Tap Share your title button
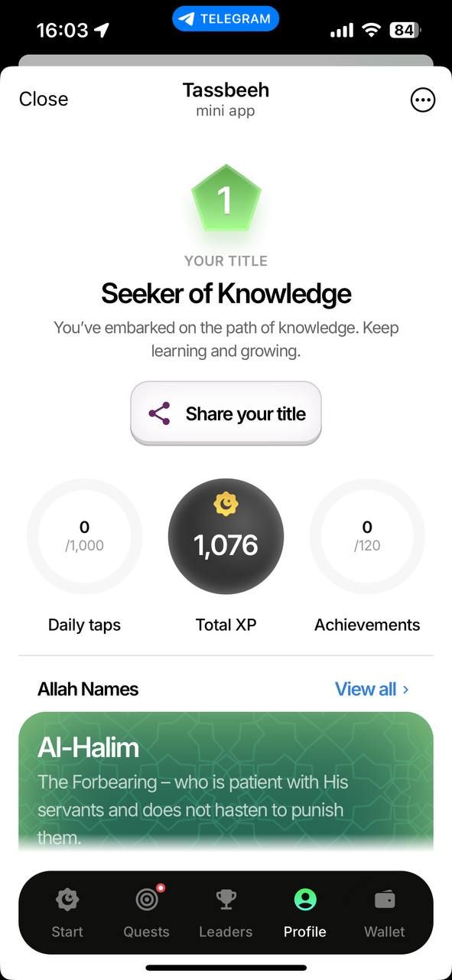452x980 pixels. pyautogui.click(x=226, y=413)
